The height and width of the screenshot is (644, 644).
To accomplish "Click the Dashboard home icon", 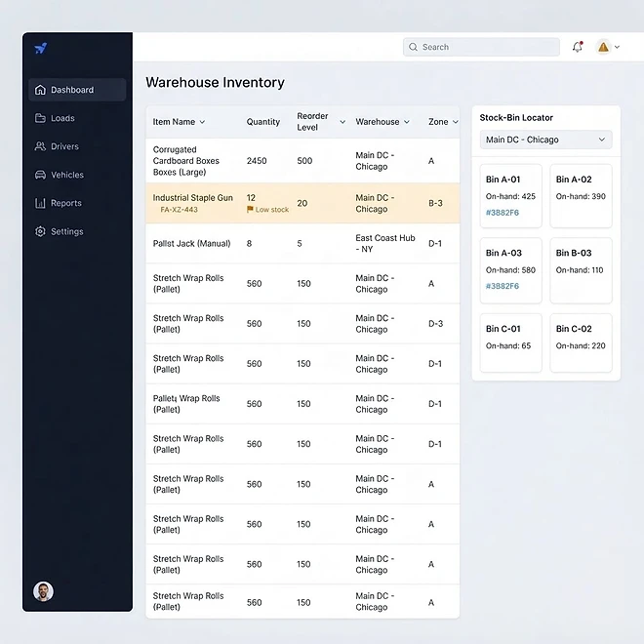I will 40,90.
